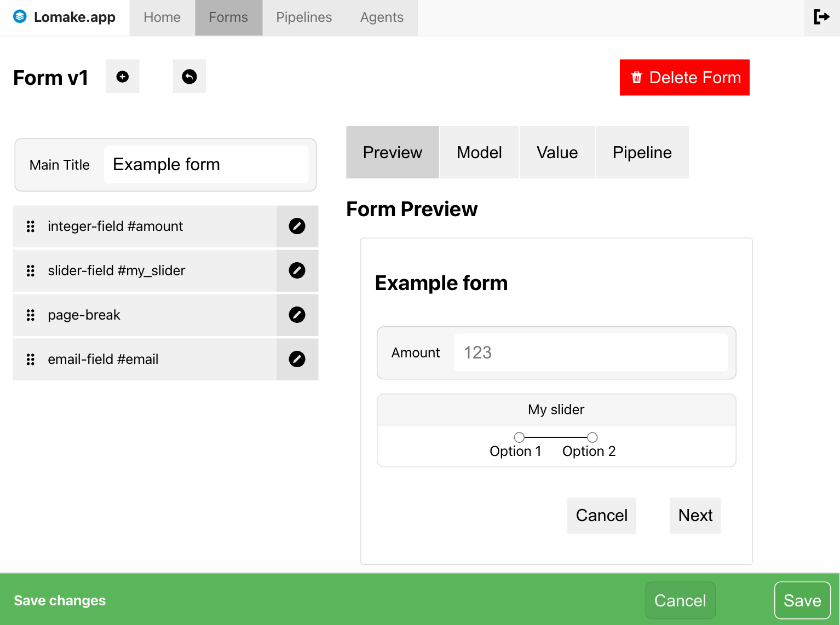Click Next in the form preview

[x=695, y=516]
